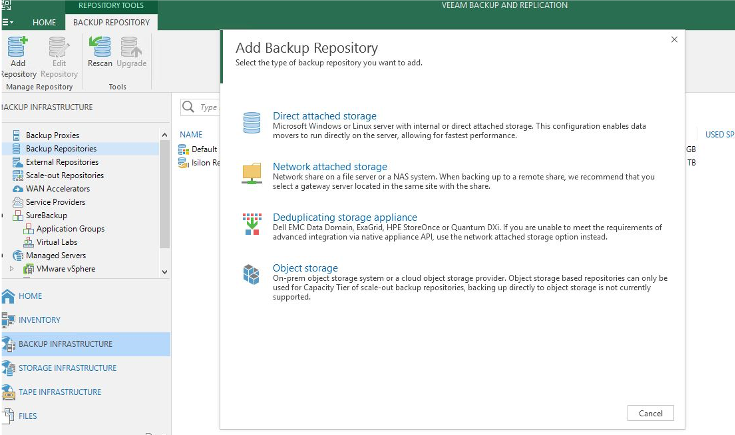This screenshot has height=435, width=735.
Task: Select the Direct attached storage icon
Action: pos(251,122)
